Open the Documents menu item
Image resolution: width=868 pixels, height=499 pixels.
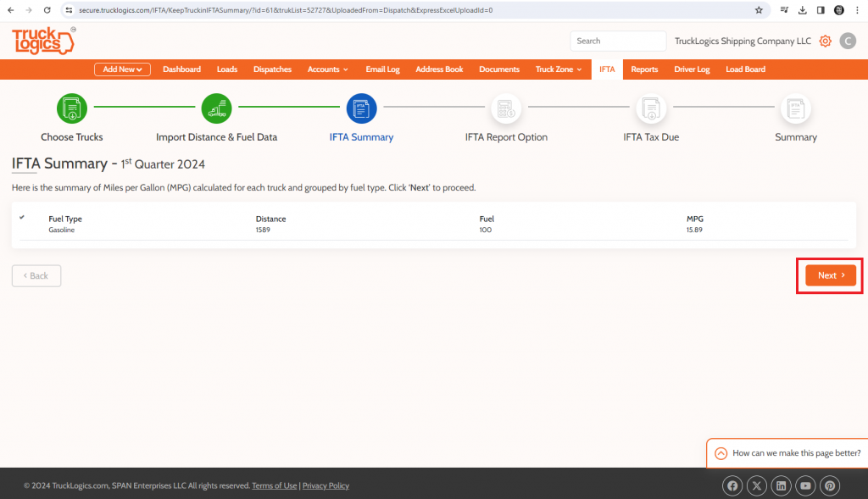[499, 69]
